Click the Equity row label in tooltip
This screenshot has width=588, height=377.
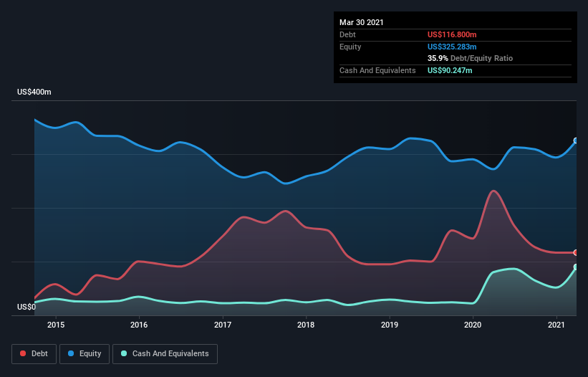[350, 47]
